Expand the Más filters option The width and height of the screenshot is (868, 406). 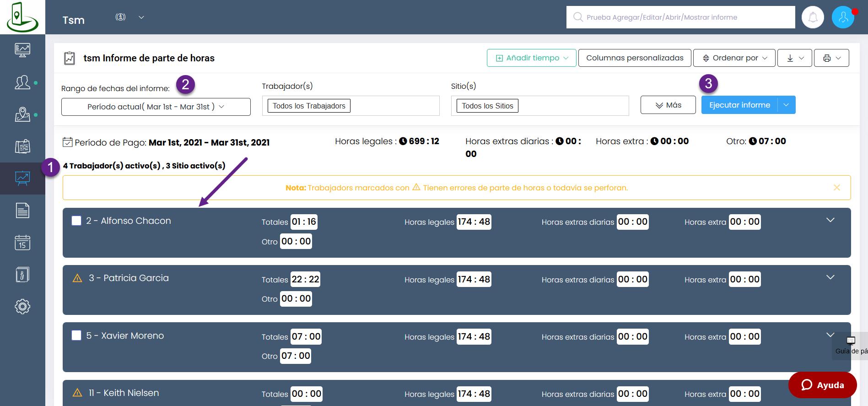click(x=668, y=105)
